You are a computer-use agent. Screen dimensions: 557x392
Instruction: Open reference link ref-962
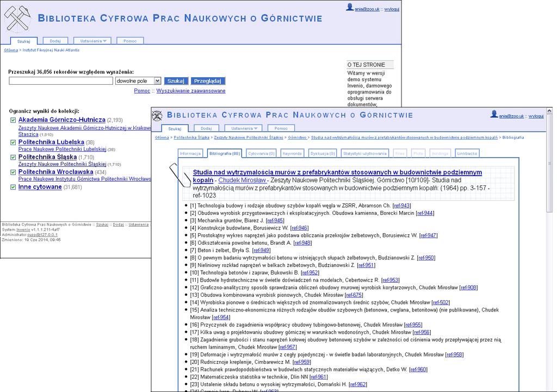click(358, 384)
